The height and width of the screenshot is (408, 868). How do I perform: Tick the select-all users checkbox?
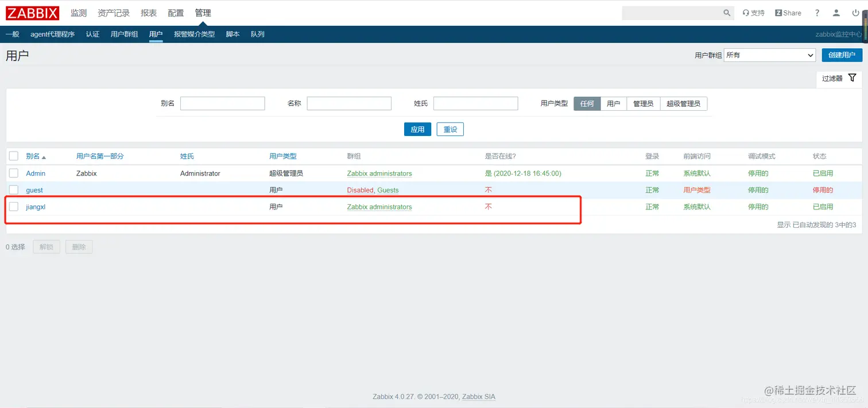pyautogui.click(x=14, y=156)
